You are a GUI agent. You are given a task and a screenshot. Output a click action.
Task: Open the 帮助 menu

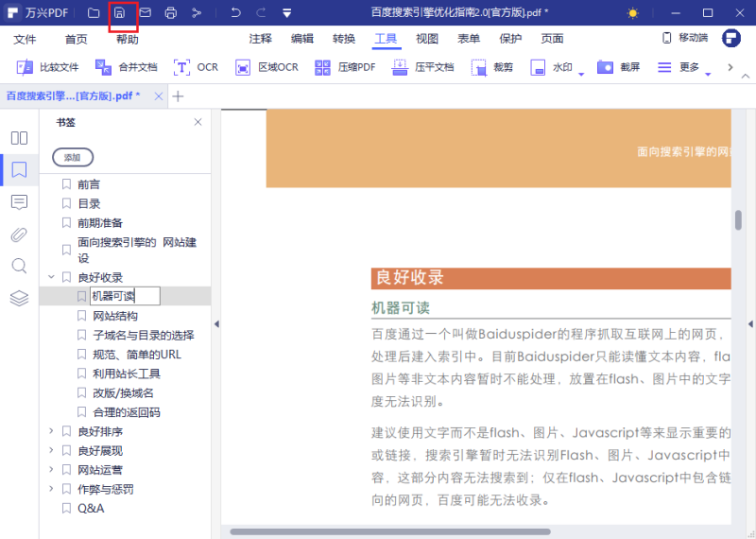click(x=128, y=39)
